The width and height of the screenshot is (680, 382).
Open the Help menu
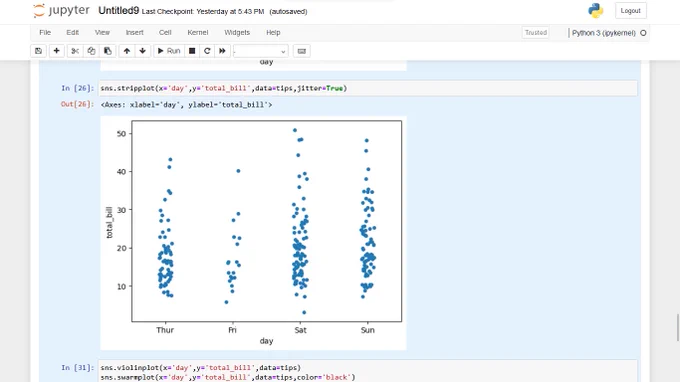(273, 33)
